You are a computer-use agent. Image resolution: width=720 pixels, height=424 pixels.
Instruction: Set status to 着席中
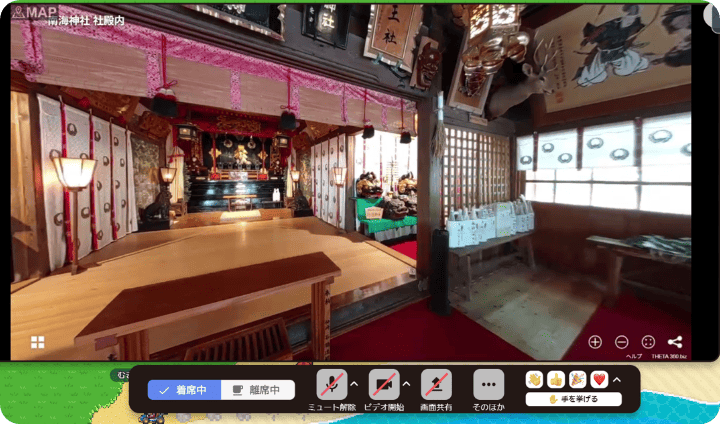[184, 390]
